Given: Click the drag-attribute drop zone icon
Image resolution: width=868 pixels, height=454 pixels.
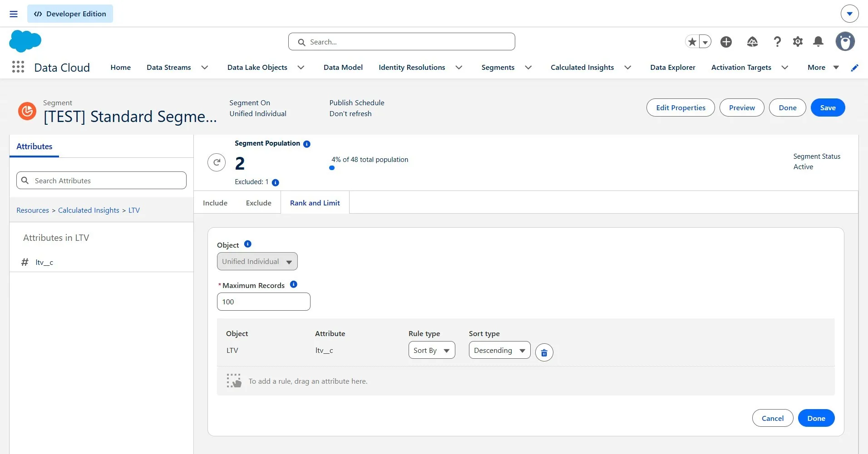Looking at the screenshot, I should point(234,381).
